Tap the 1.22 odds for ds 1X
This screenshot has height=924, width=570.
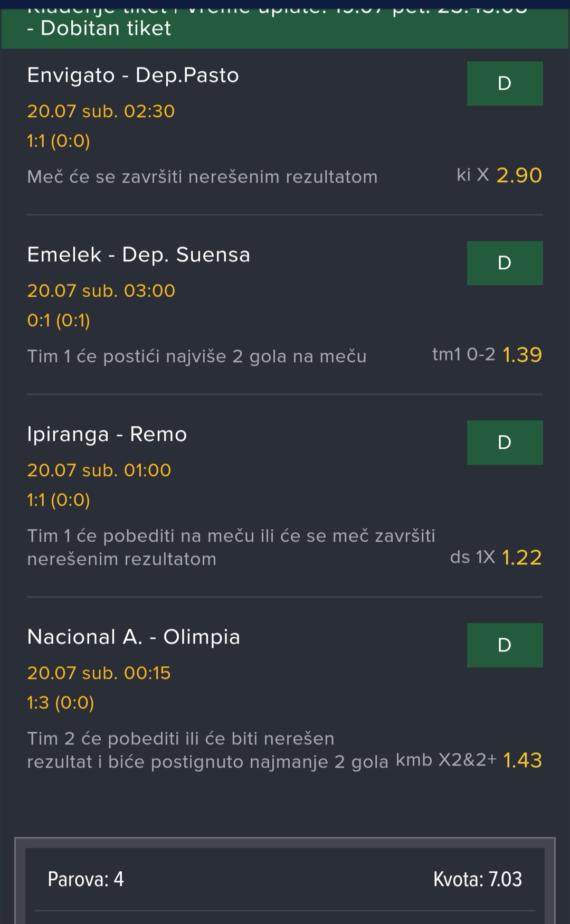(x=521, y=558)
